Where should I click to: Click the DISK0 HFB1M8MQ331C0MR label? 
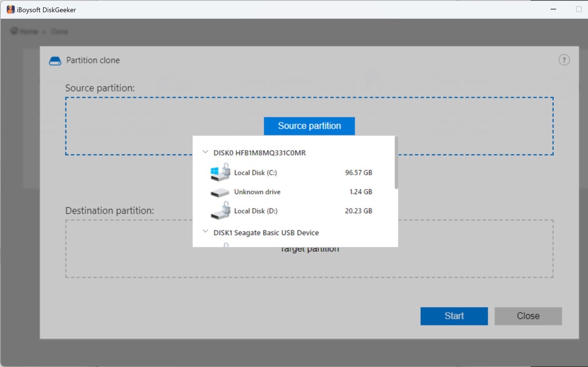click(260, 153)
